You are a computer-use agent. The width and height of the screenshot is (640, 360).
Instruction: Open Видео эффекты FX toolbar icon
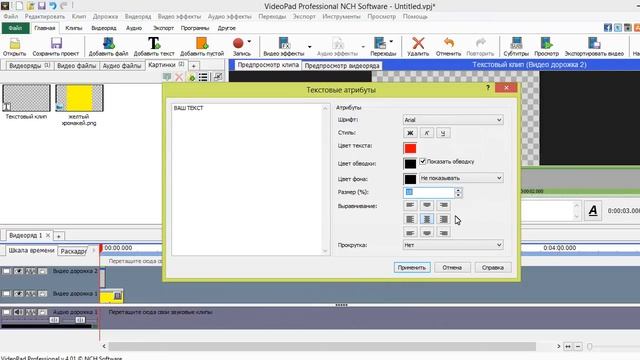pyautogui.click(x=284, y=43)
